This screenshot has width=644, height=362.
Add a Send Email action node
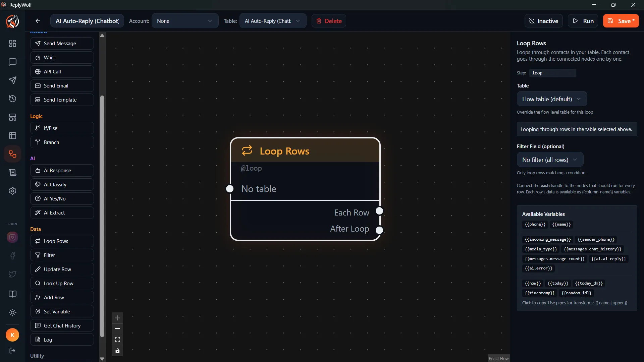[x=62, y=86]
